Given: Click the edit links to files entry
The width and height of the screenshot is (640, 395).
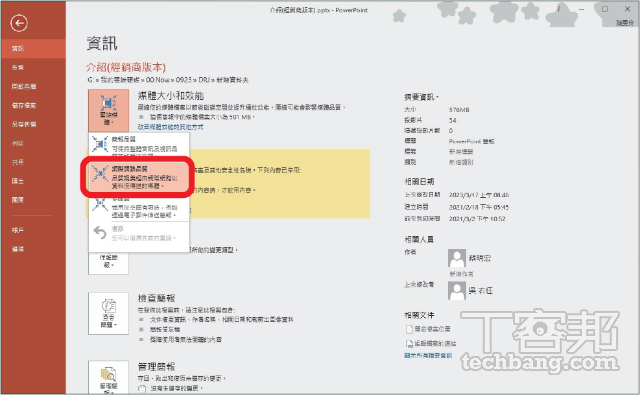Looking at the screenshot, I should [431, 344].
